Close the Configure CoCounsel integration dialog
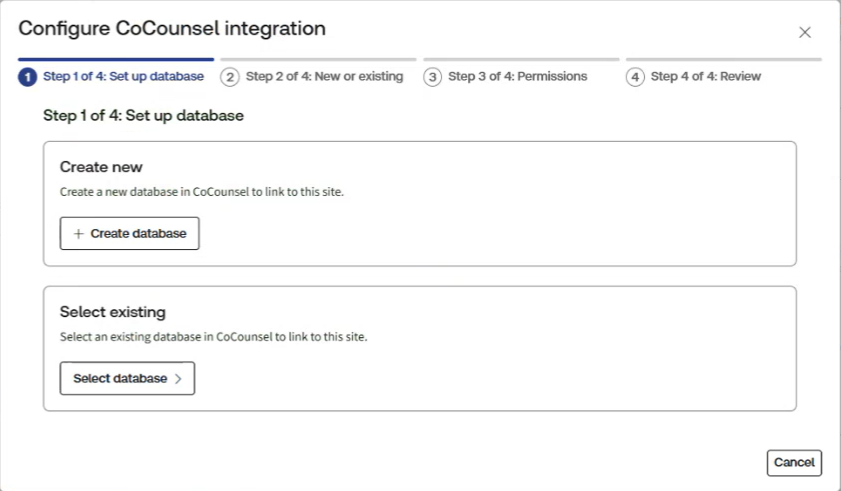This screenshot has height=491, width=841. (x=805, y=33)
